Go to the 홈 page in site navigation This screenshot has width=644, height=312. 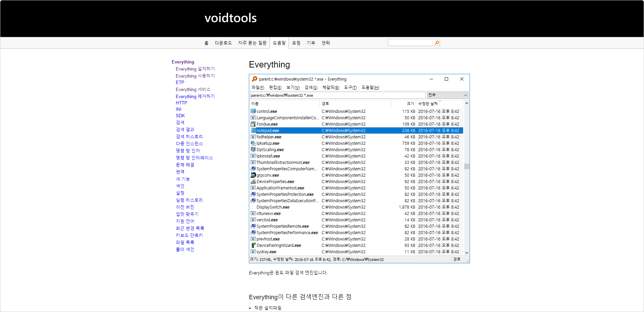coord(206,43)
